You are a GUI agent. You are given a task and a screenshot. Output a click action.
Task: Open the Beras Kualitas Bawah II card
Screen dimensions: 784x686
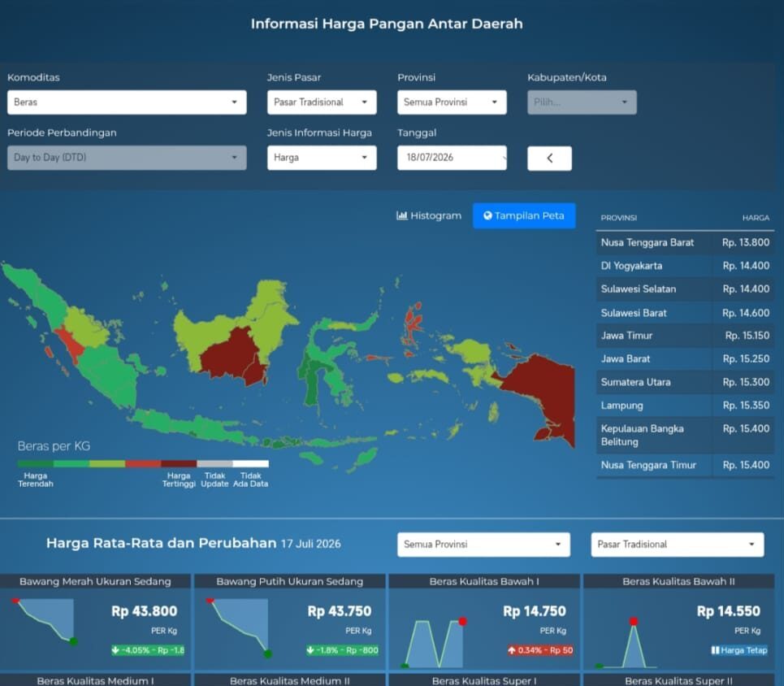(678, 622)
